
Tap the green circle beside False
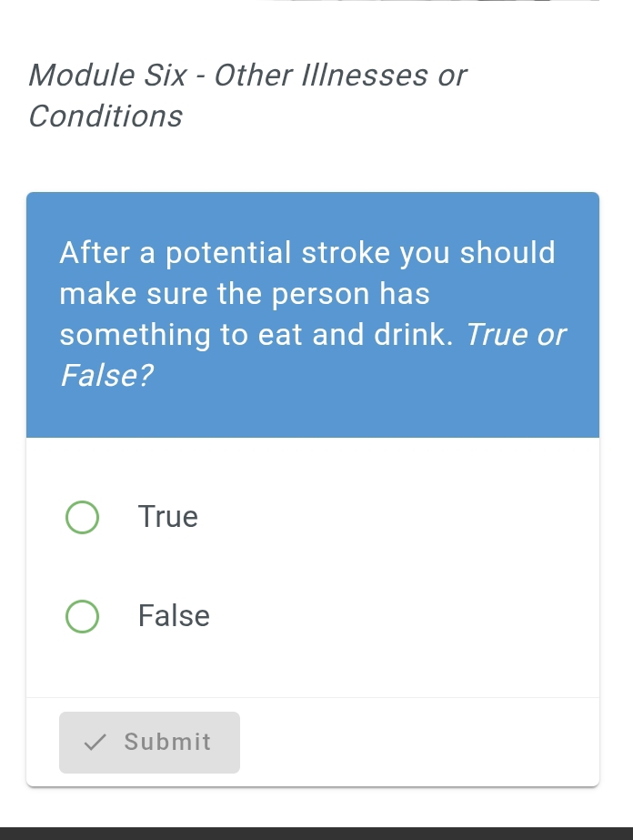click(82, 616)
